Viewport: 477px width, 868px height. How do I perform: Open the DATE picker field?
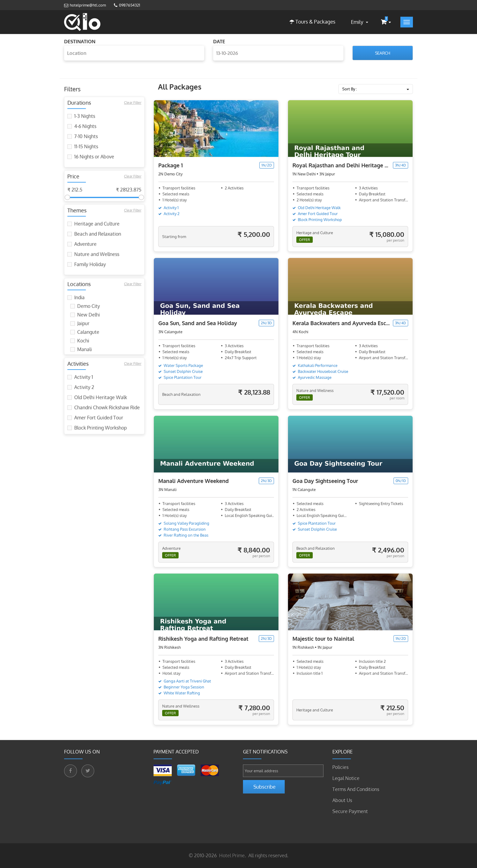coord(278,53)
